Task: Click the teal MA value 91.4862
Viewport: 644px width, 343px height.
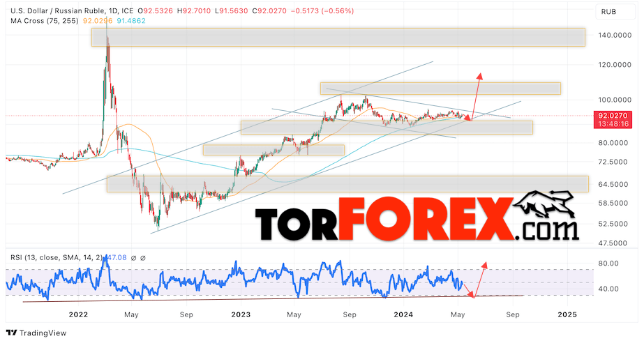Action: (x=131, y=20)
